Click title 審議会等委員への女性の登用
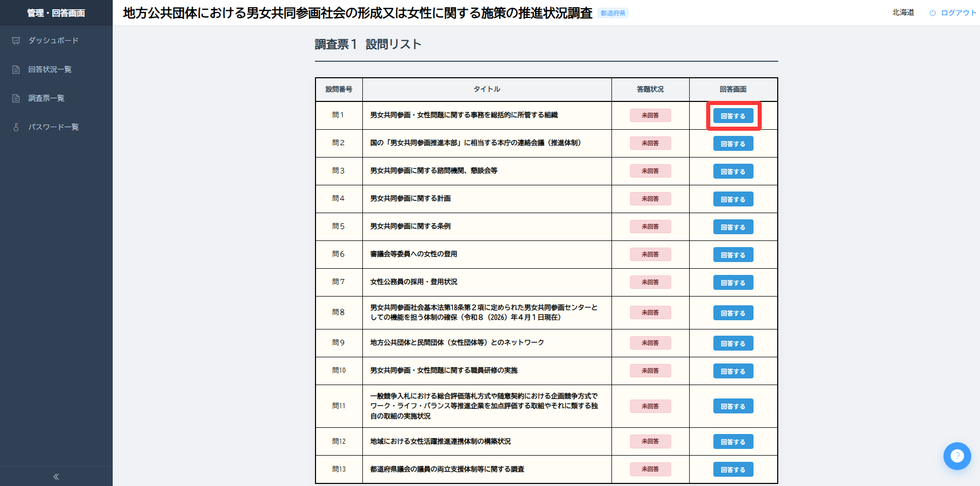 click(414, 254)
